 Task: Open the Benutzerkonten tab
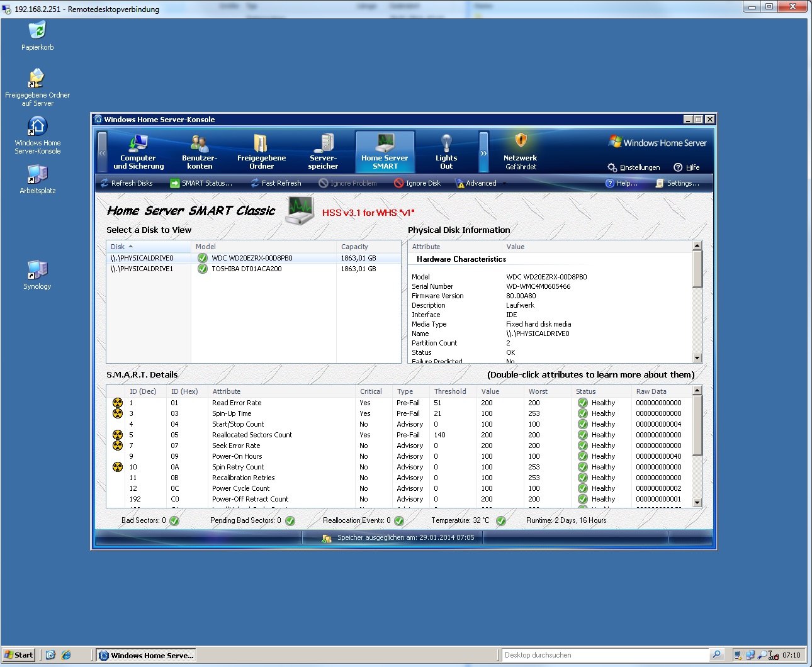click(200, 152)
